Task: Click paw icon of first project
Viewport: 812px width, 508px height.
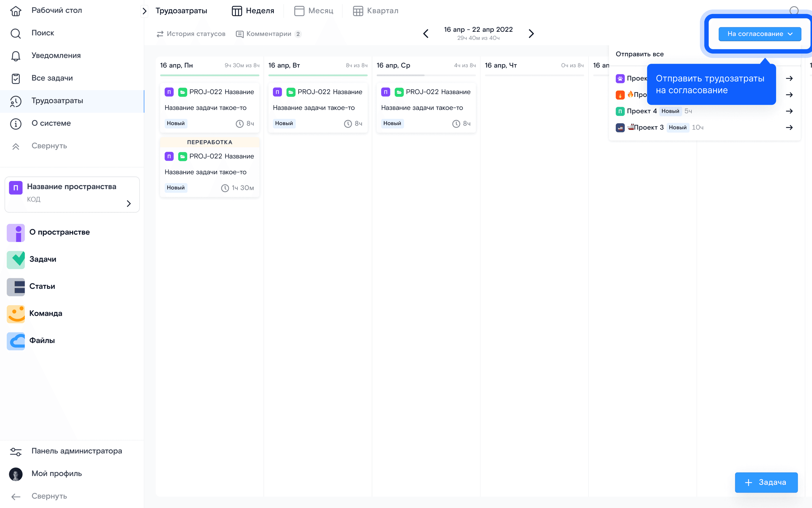Action: pyautogui.click(x=620, y=79)
